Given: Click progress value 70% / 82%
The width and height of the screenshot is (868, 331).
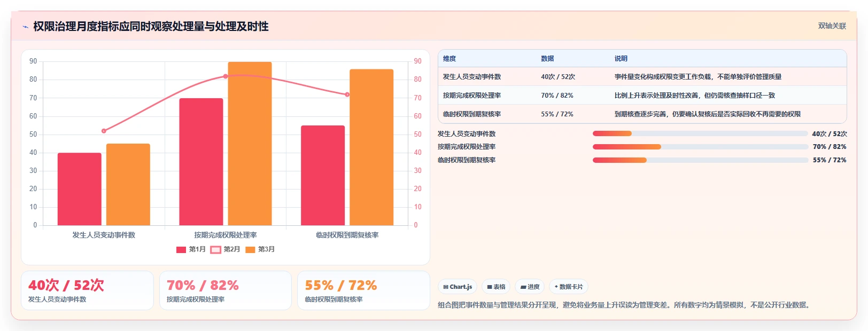Looking at the screenshot, I should (x=830, y=147).
